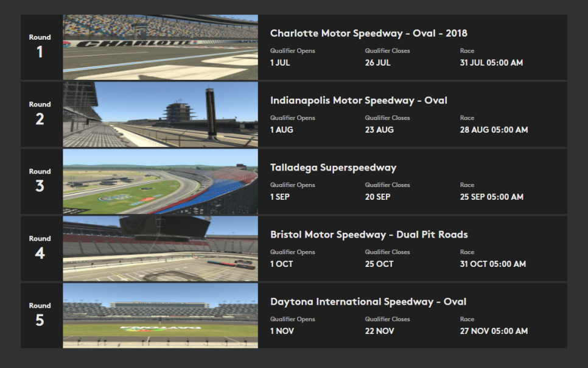This screenshot has width=588, height=368.
Task: Click qualifier closes date '23 AUG'
Action: pyautogui.click(x=379, y=130)
